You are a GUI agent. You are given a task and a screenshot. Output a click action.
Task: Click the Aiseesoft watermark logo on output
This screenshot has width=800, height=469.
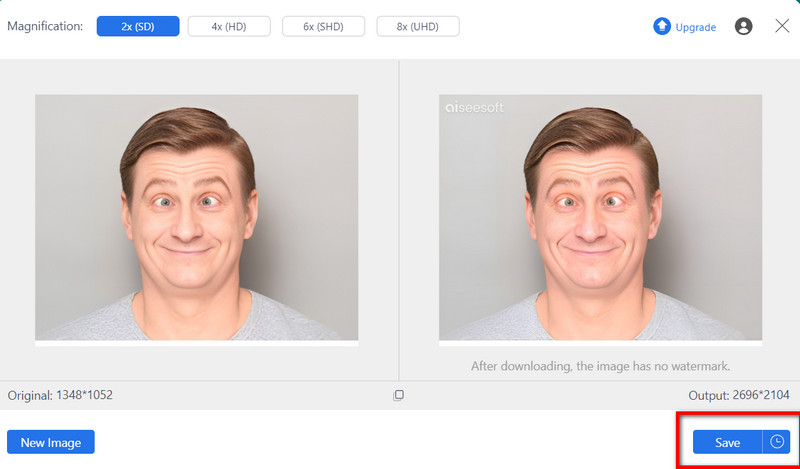[475, 105]
